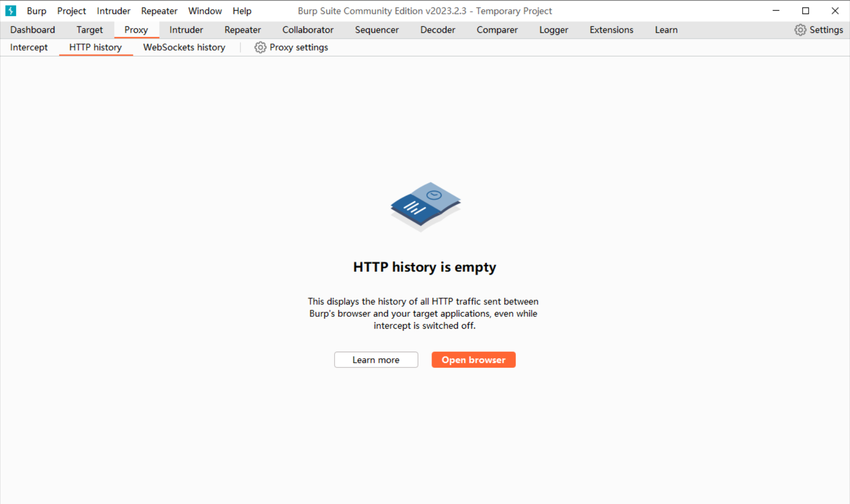Image resolution: width=850 pixels, height=504 pixels.
Task: Open the Decoder tab
Action: (437, 30)
